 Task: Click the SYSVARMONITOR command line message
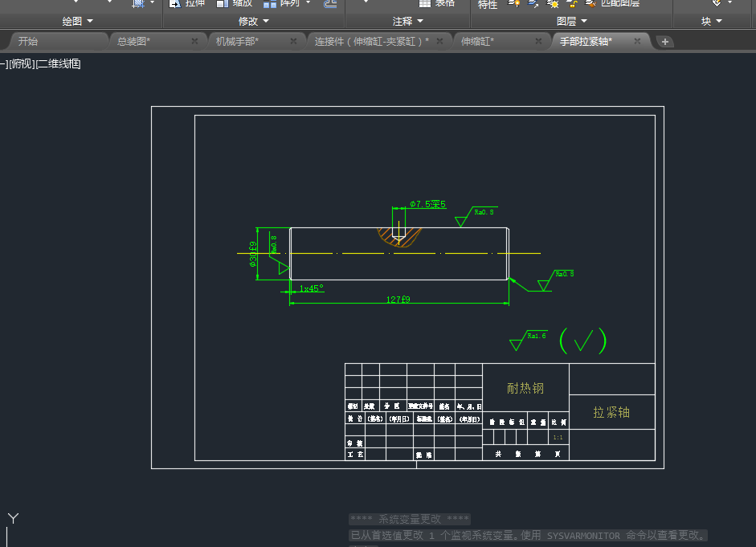(529, 536)
